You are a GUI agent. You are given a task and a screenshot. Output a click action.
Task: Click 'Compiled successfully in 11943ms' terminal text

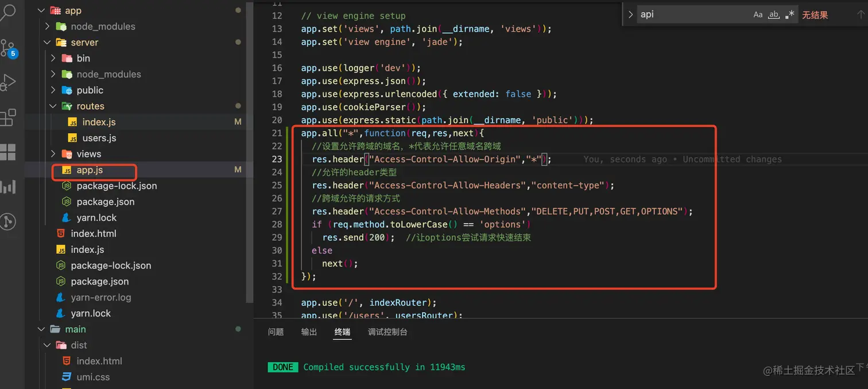click(x=385, y=367)
